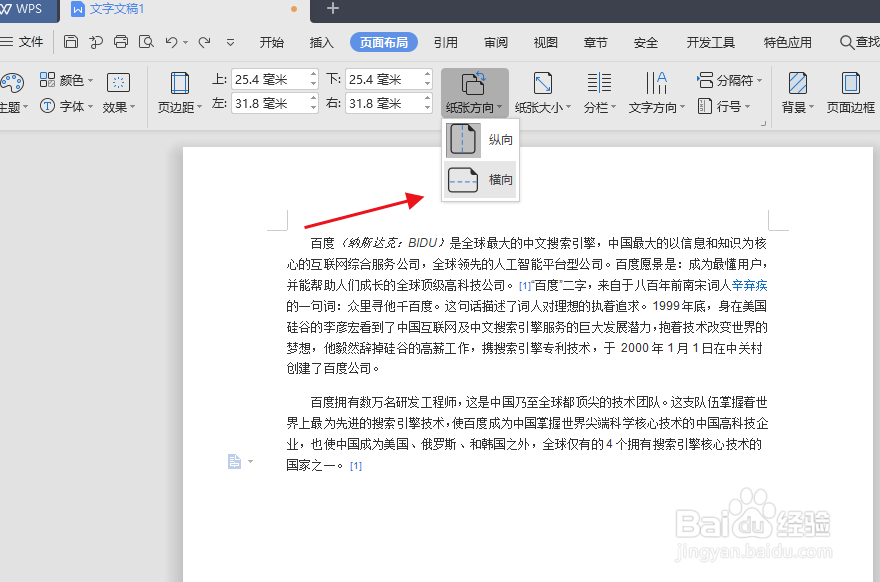Open the 分隔符 breaks dropdown

tap(730, 80)
